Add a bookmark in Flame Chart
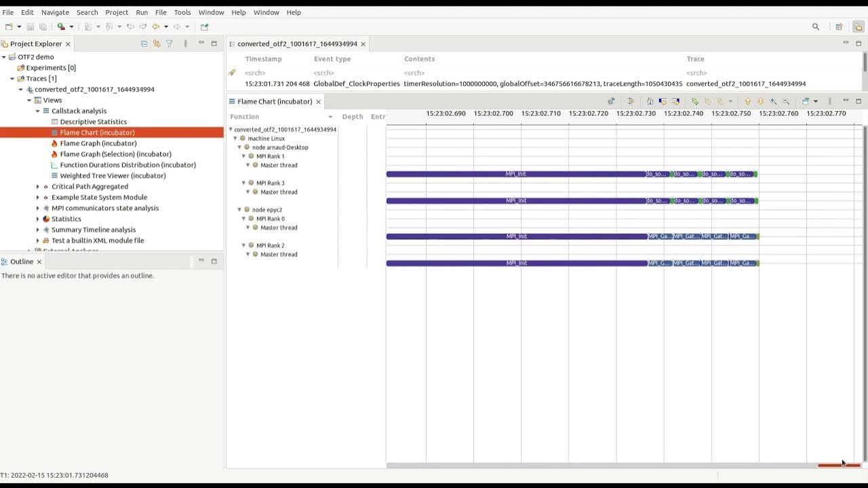868x488 pixels. [695, 102]
